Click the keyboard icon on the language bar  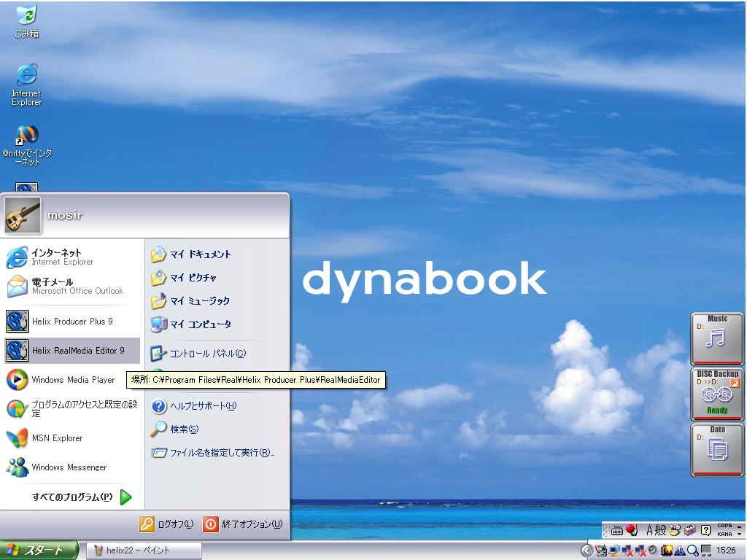(x=617, y=530)
